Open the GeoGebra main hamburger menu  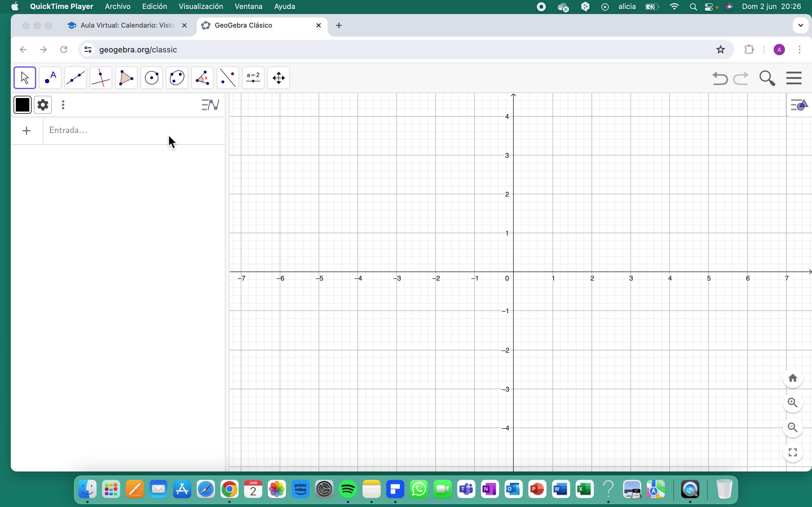click(x=794, y=78)
